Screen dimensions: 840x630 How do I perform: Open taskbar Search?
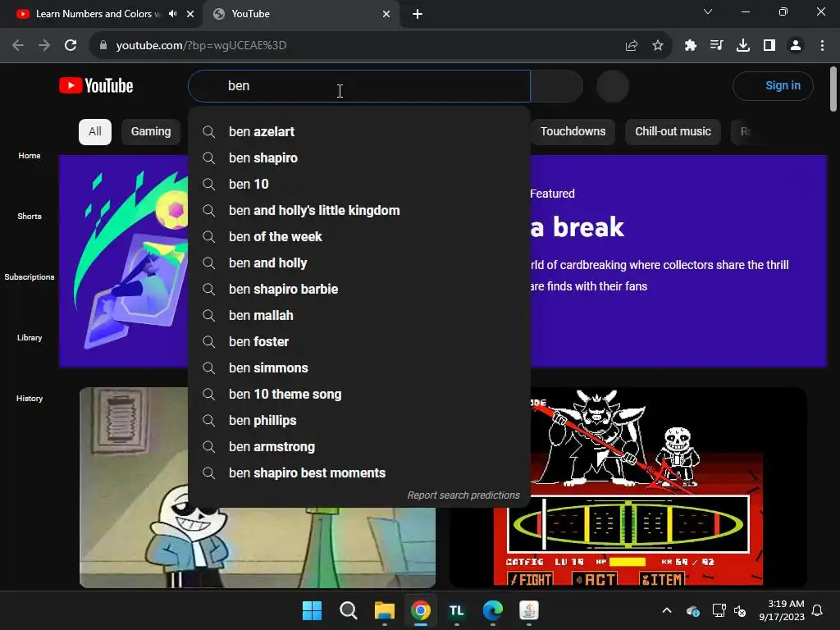pyautogui.click(x=348, y=610)
